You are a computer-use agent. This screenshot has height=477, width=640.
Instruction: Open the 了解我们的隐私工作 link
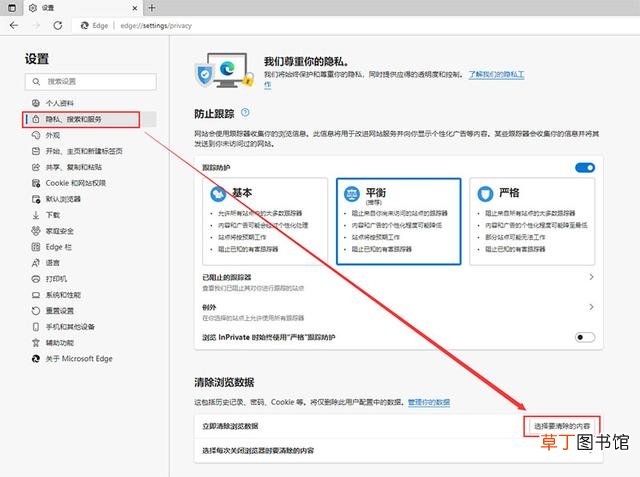tap(496, 75)
